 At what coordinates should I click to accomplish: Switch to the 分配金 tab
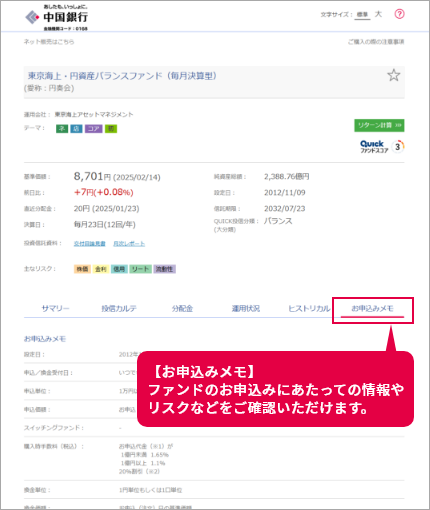pos(182,309)
